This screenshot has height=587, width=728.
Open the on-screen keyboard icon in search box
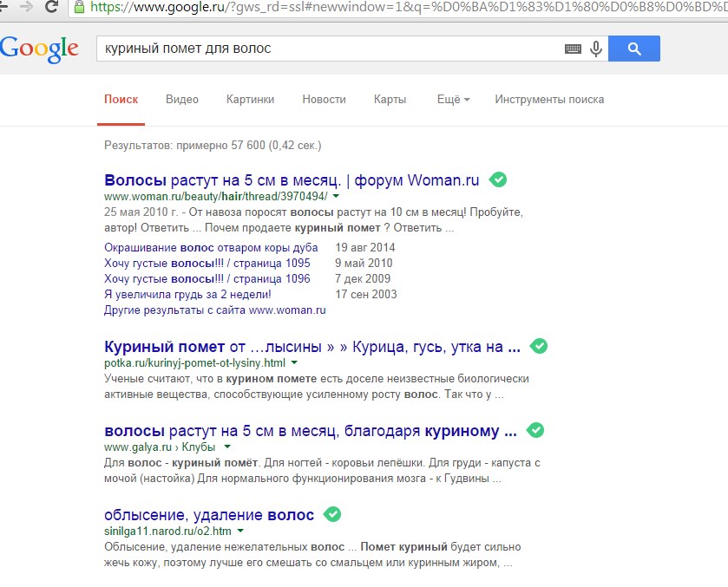click(573, 49)
